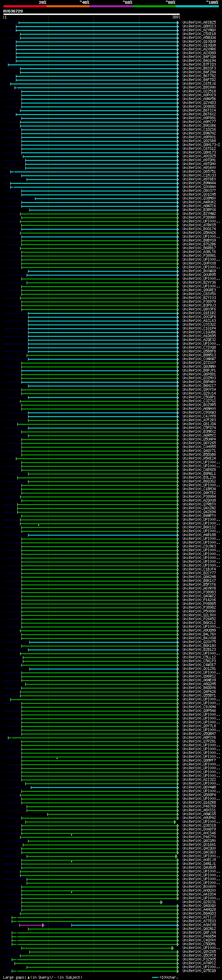The height and width of the screenshot is (980, 222).
Task: Open the UniRef100_B4G194 hit label
Action: coord(199,61)
